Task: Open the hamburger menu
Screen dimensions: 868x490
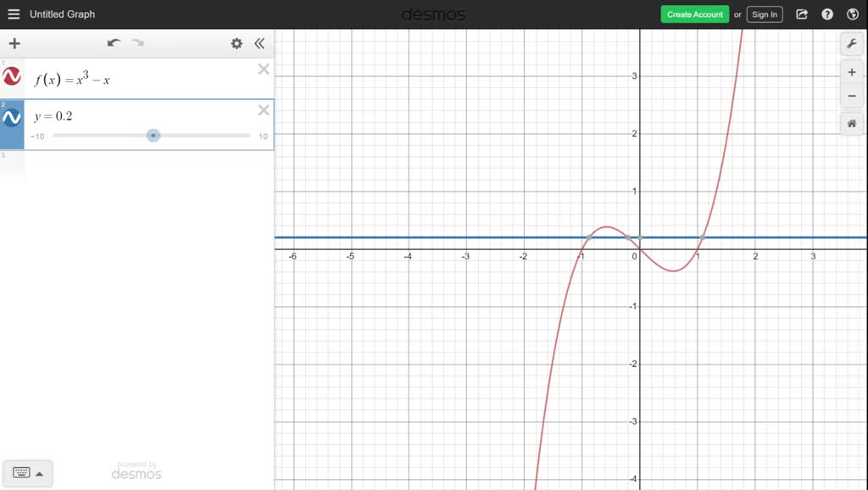Action: point(14,14)
